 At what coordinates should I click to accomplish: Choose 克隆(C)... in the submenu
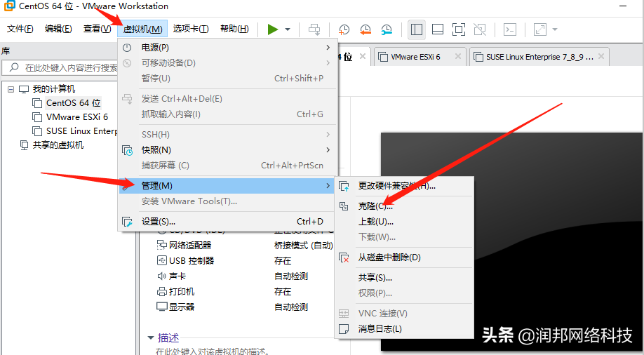(405, 206)
